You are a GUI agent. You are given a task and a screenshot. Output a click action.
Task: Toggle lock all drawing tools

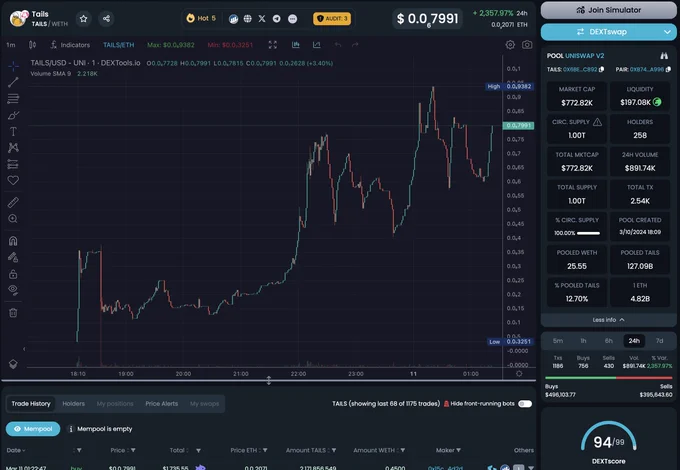click(x=13, y=274)
